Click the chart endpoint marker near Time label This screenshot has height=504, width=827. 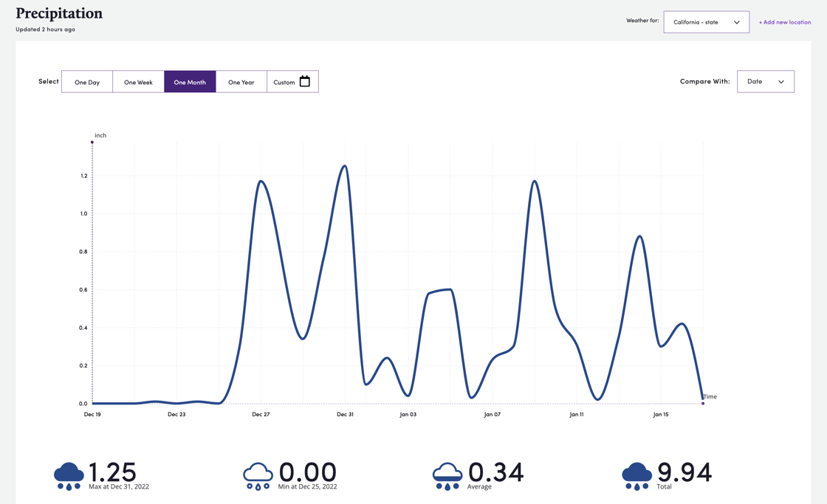(x=703, y=403)
